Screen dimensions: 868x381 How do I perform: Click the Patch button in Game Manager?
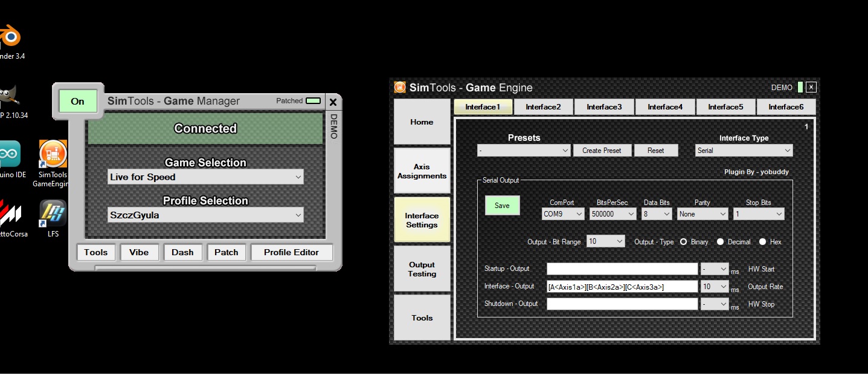[226, 252]
